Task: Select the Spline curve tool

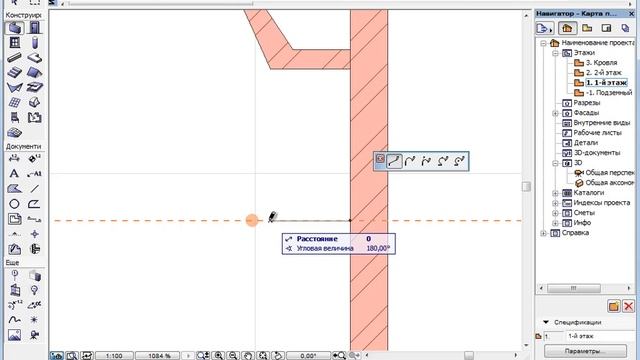Action: coord(15,320)
